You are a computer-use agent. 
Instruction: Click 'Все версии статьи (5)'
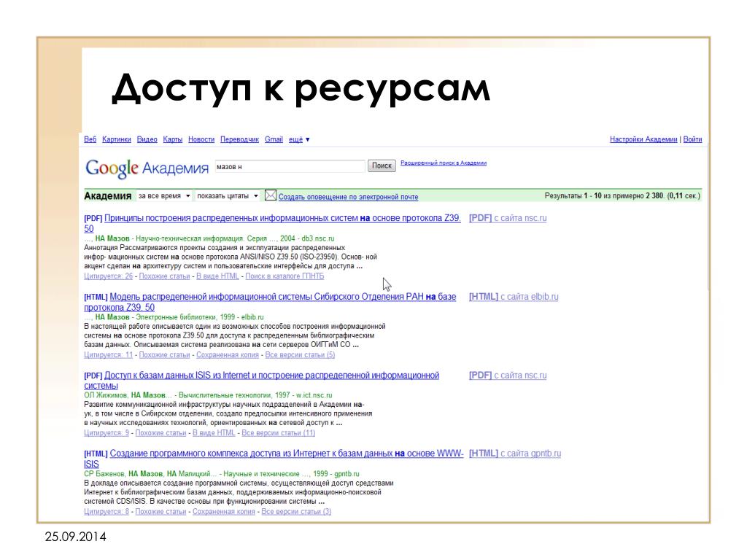[x=300, y=355]
